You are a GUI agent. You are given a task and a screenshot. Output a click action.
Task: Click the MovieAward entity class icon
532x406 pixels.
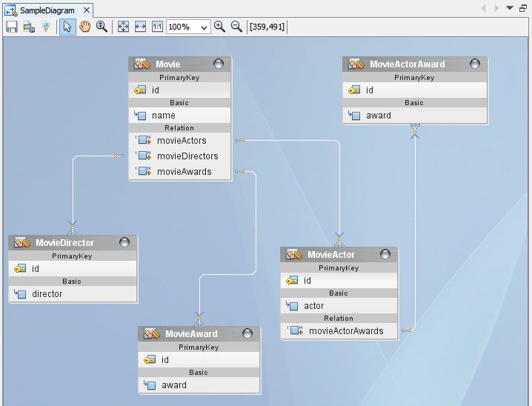pos(152,333)
